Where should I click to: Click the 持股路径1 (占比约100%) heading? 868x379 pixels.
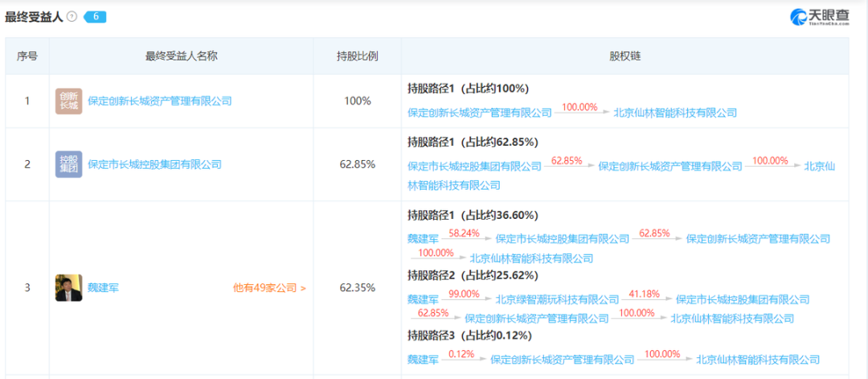469,89
